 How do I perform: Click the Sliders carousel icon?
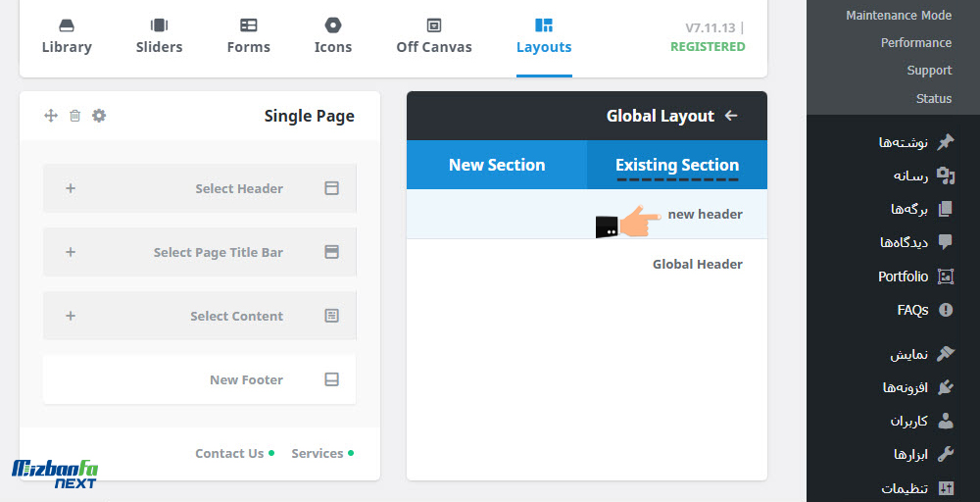pyautogui.click(x=160, y=25)
